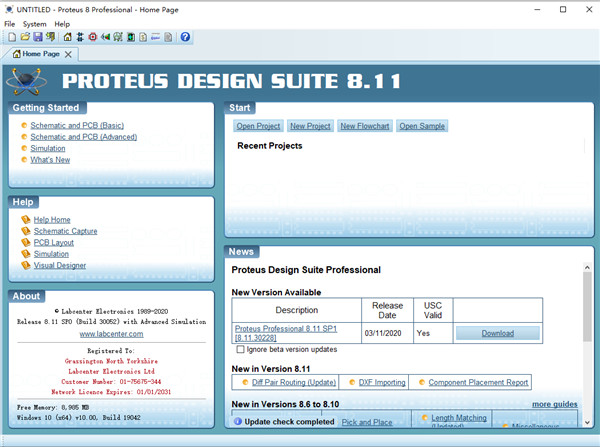This screenshot has height=447, width=600.
Task: Click the Download button for 8.11 SP1
Action: [x=497, y=333]
